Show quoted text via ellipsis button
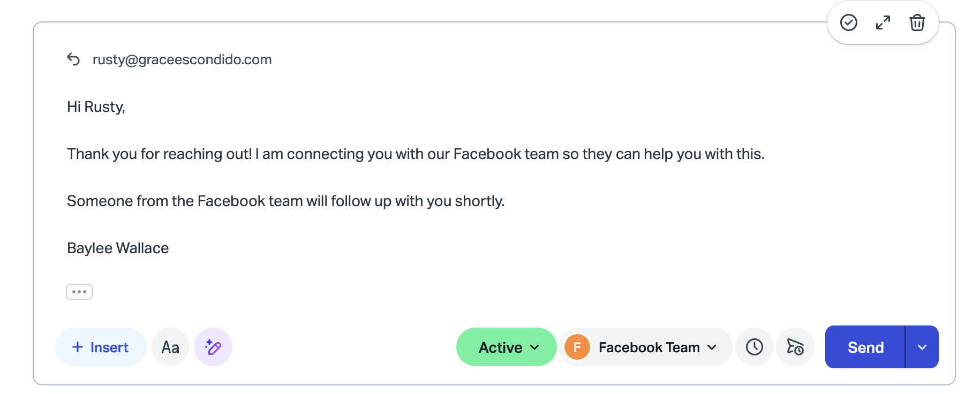980x394 pixels. [x=79, y=292]
